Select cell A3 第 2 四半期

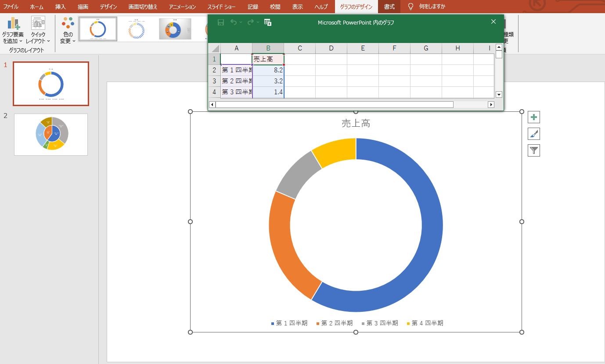click(237, 81)
